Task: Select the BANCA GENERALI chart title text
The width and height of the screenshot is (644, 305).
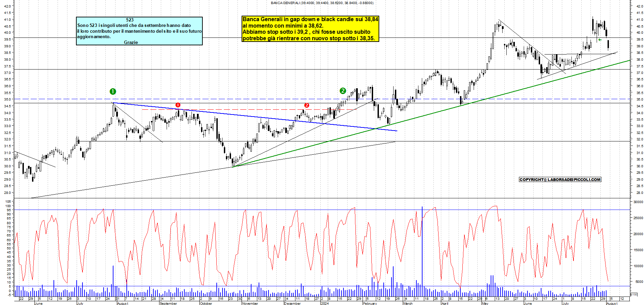Action: 322,3
